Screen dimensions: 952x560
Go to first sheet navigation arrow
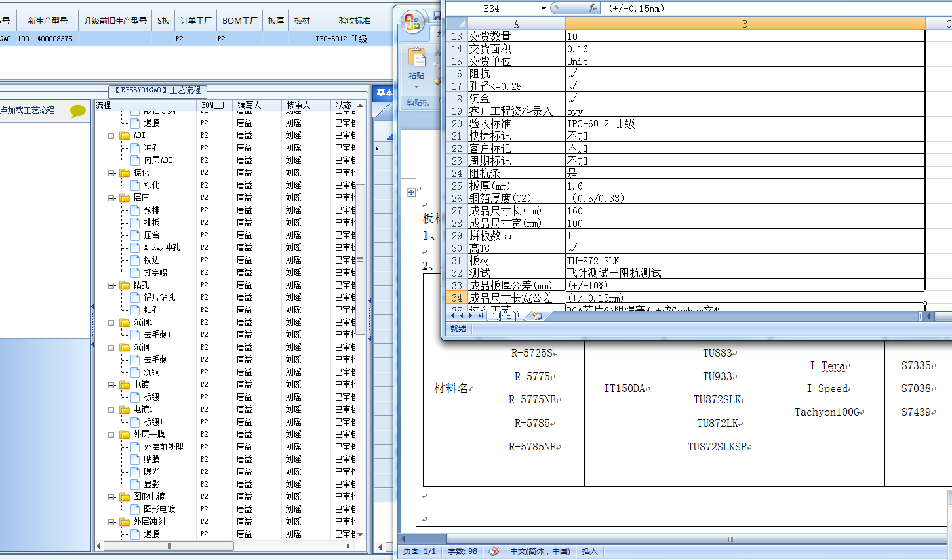click(452, 316)
